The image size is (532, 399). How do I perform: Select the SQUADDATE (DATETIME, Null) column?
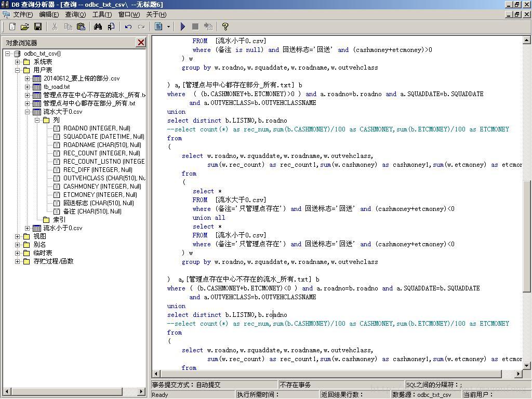[x=104, y=137]
